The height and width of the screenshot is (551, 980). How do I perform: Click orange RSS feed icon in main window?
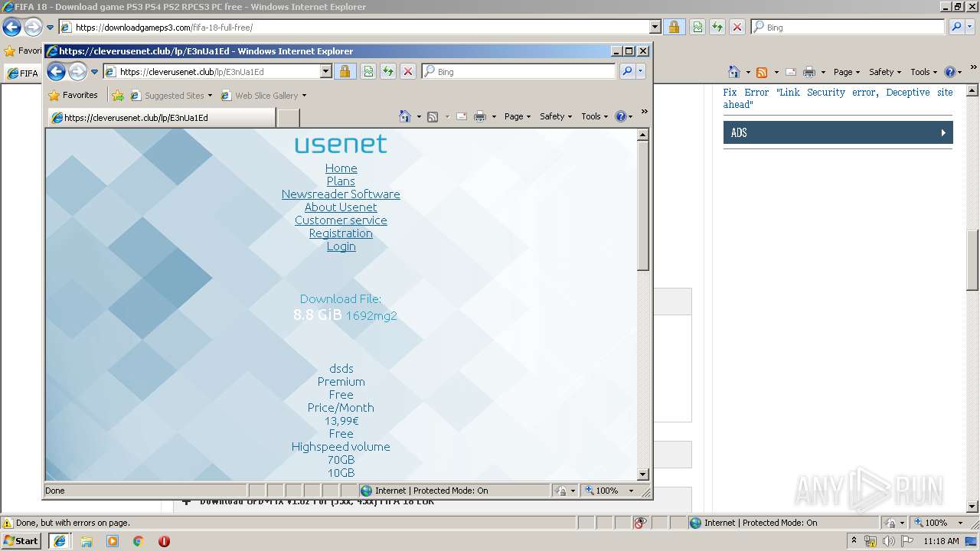(x=762, y=72)
